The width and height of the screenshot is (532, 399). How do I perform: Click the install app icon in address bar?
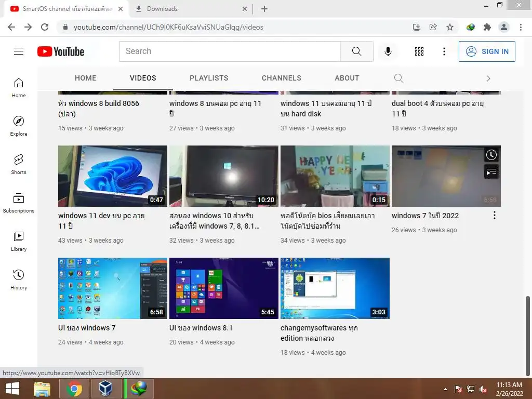coord(417,27)
